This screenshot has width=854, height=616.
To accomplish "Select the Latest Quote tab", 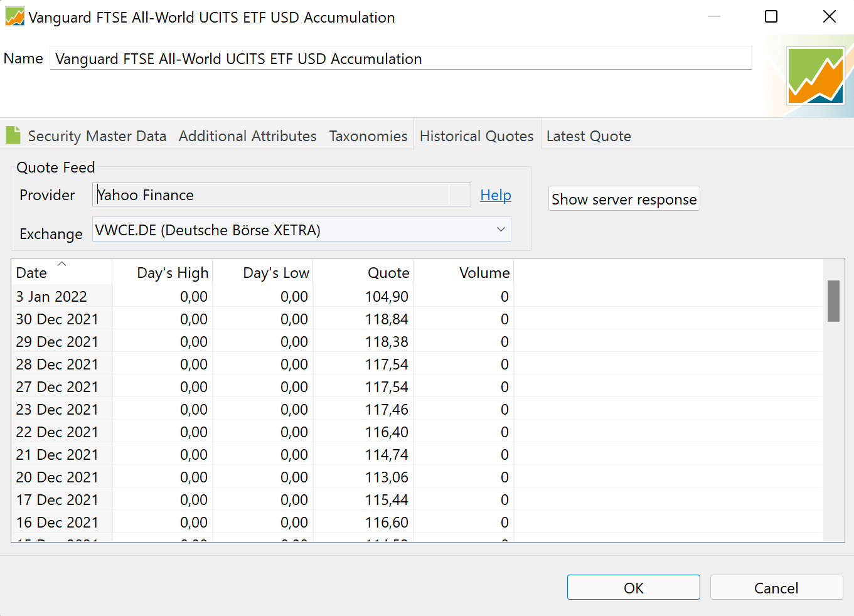I will pos(588,136).
